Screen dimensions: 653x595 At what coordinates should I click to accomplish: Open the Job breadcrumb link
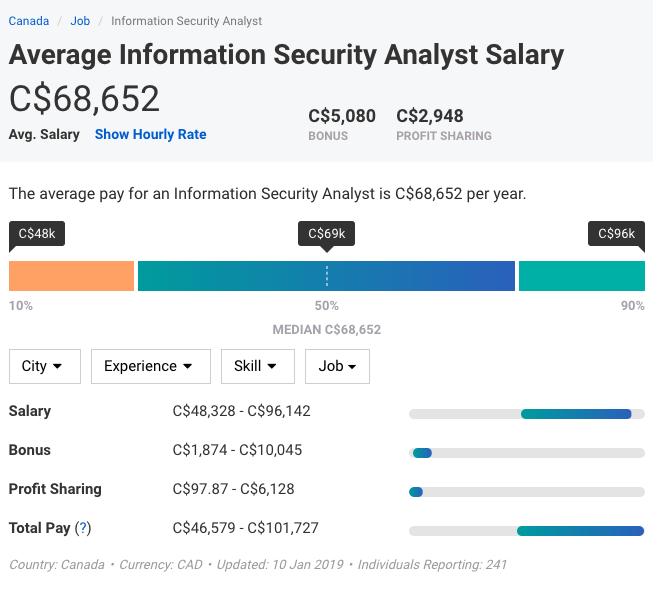[80, 21]
